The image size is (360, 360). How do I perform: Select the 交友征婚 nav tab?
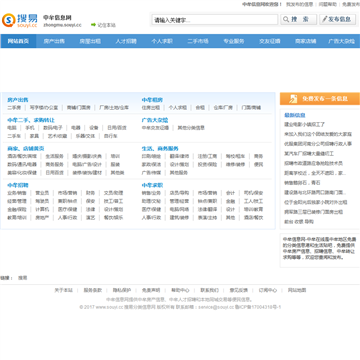[270, 41]
